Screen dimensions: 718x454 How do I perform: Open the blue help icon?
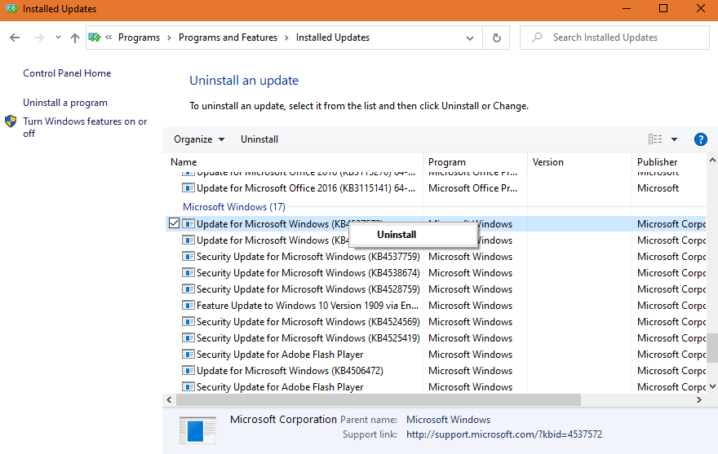[700, 139]
